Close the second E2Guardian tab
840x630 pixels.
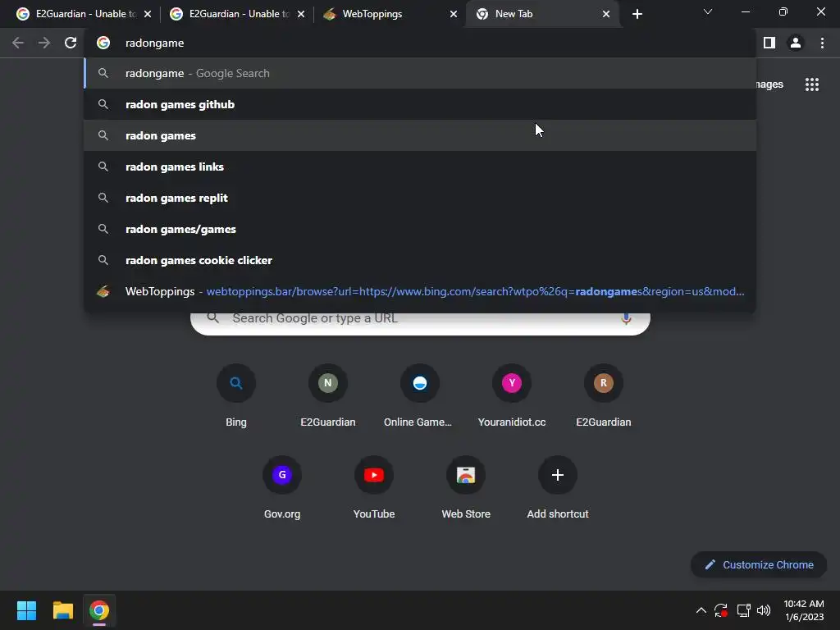301,14
